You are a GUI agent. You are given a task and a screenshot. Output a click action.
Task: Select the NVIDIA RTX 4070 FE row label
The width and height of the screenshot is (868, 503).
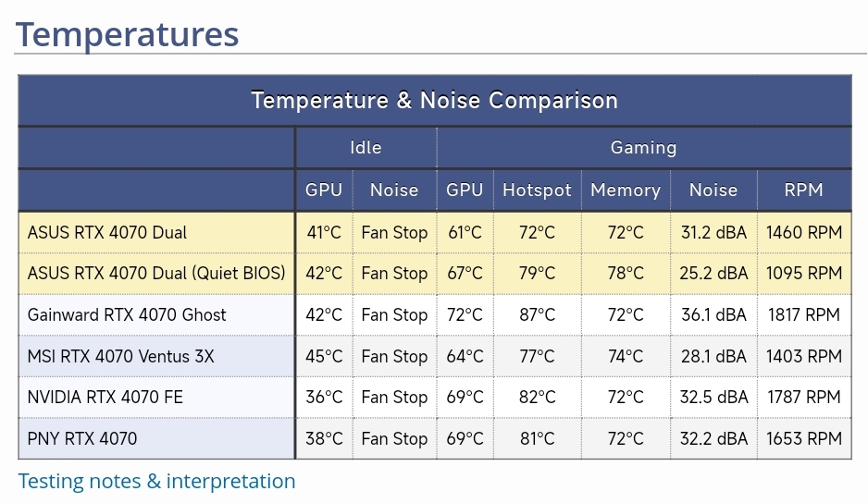105,398
